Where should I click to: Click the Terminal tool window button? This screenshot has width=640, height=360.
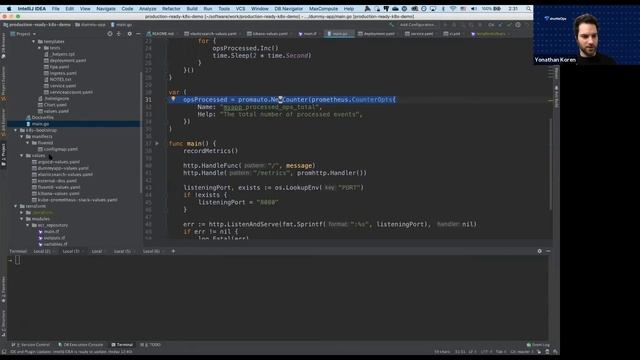tap(122, 345)
